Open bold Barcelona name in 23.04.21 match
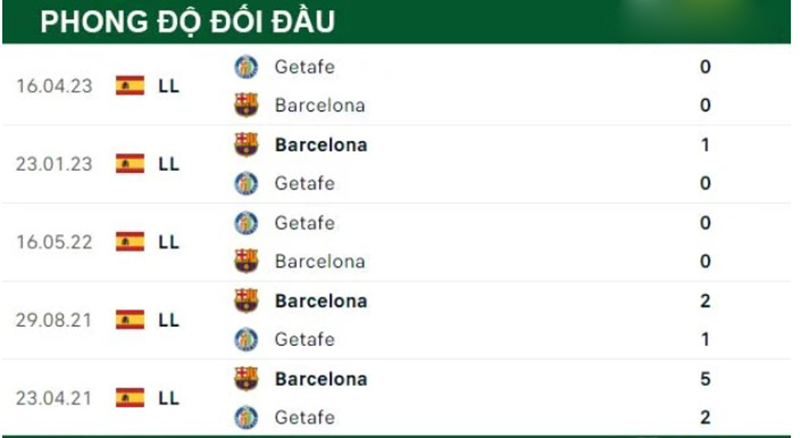 click(320, 379)
